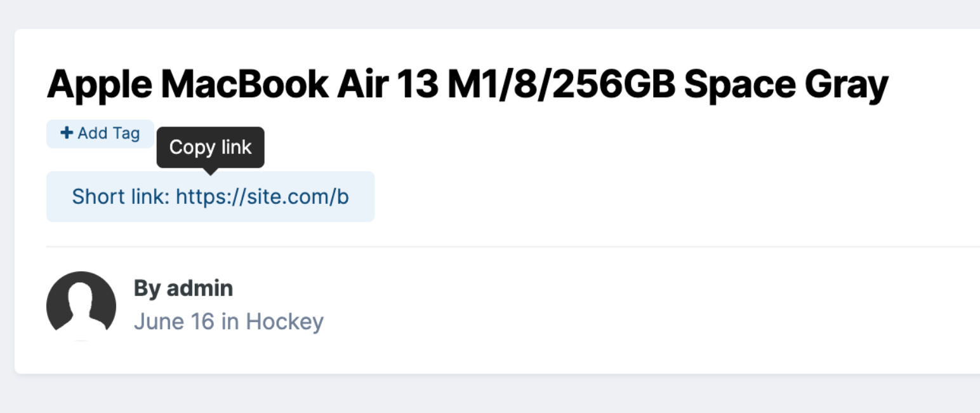Click the "Short link:" label text

pyautogui.click(x=121, y=196)
